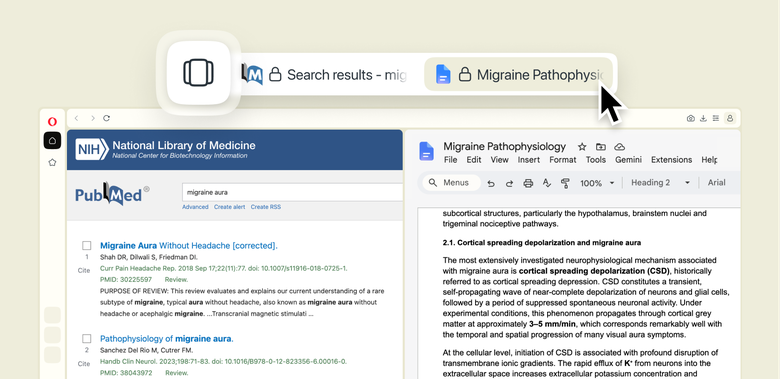The image size is (780, 379).
Task: Open Pathophysiology of migraine aura result
Action: tap(167, 339)
